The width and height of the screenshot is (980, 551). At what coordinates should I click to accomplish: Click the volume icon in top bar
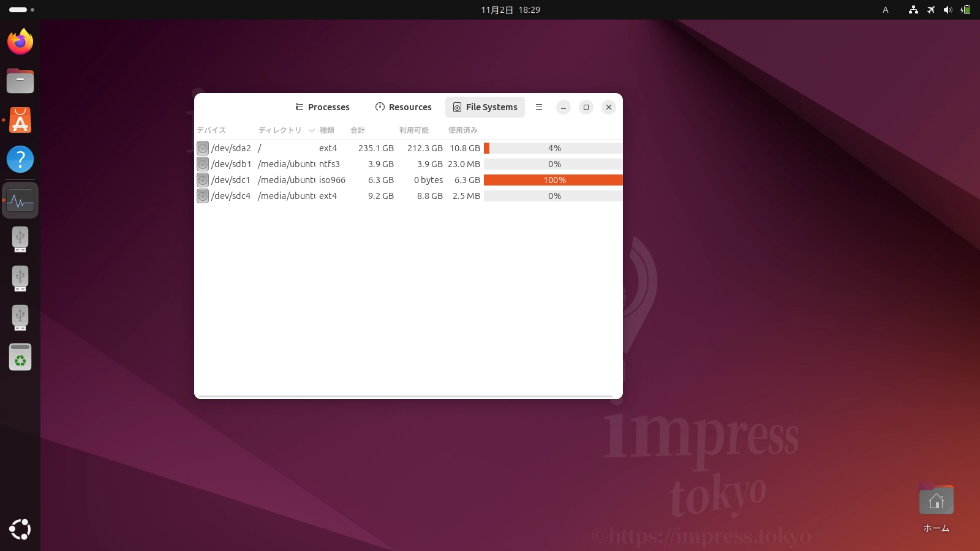948,10
